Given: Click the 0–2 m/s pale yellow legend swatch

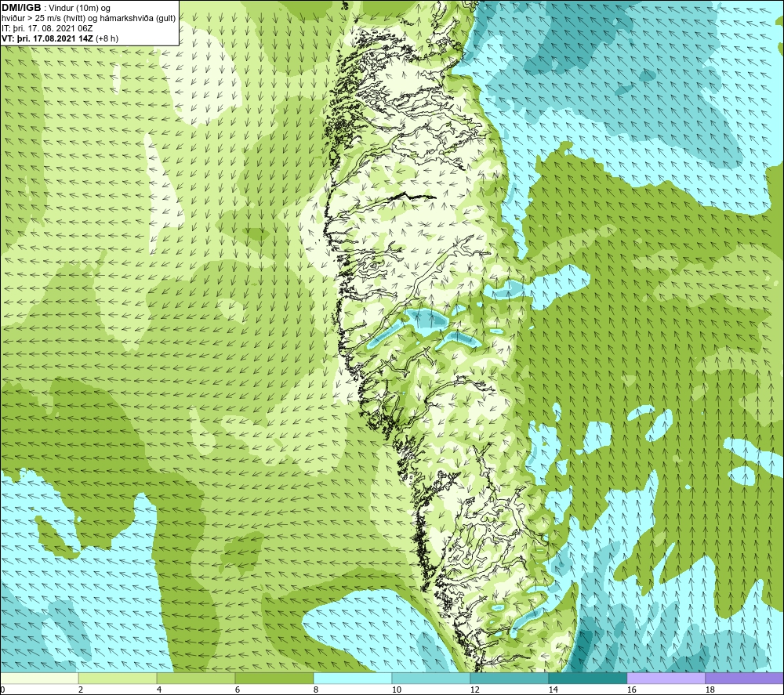Looking at the screenshot, I should [x=39, y=679].
